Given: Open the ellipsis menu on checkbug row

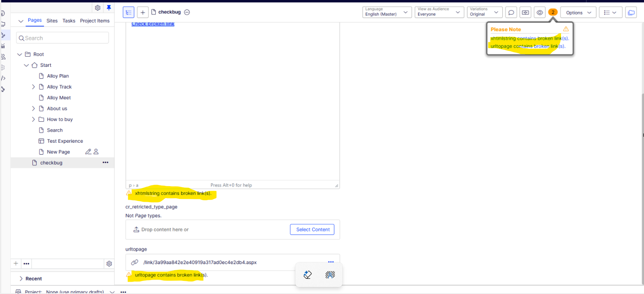Looking at the screenshot, I should (106, 162).
